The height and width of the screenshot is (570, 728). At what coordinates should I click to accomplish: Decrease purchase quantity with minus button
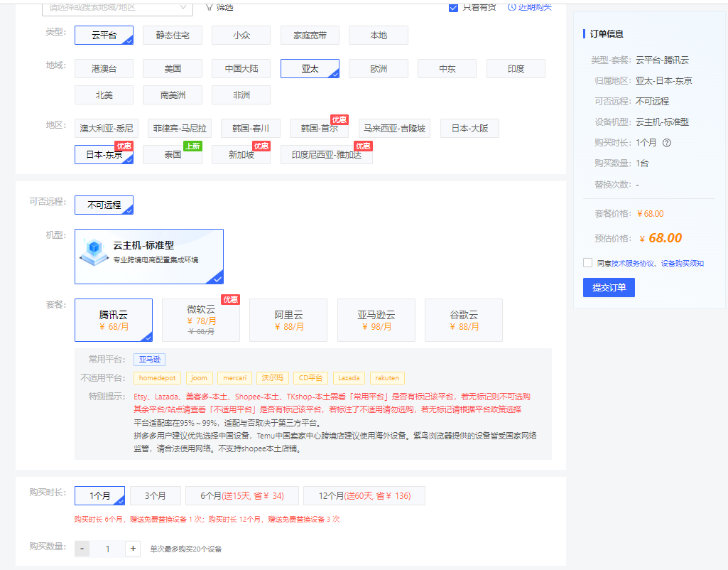[82, 549]
